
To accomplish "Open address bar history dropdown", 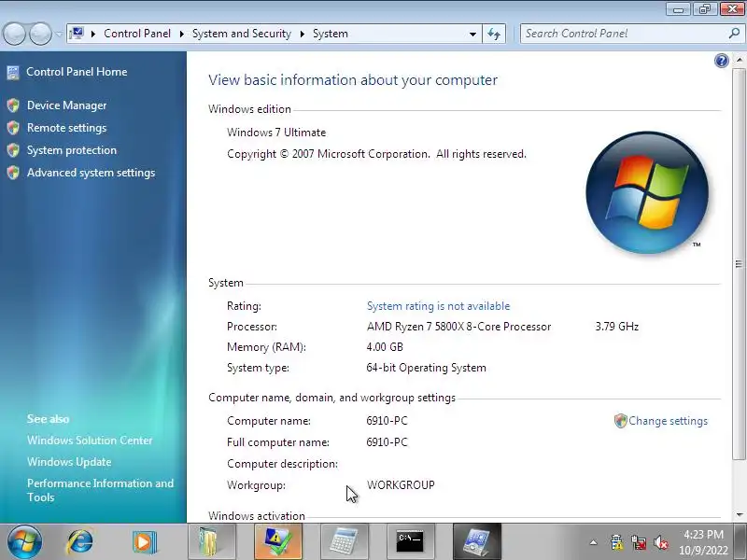I will pyautogui.click(x=472, y=34).
